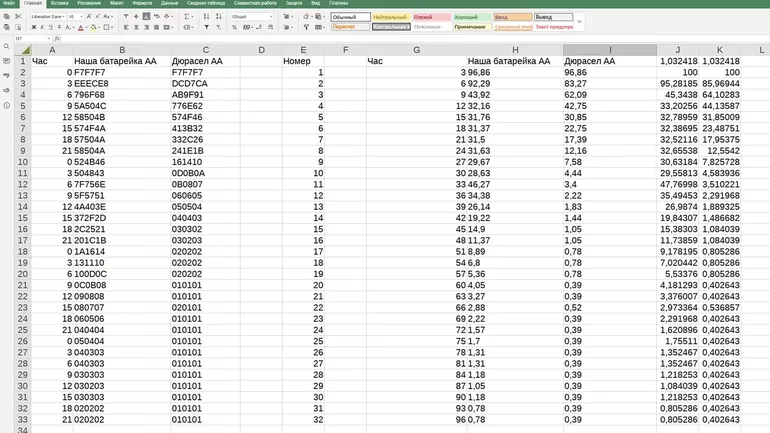The width and height of the screenshot is (770, 433).
Task: Toggle wrap text button
Action: tap(155, 16)
